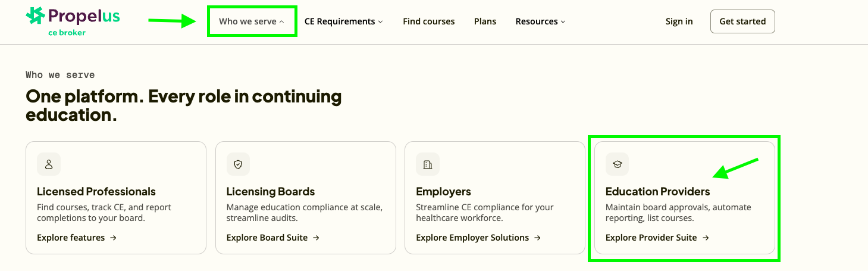Click the Education Providers graduation cap icon

617,164
